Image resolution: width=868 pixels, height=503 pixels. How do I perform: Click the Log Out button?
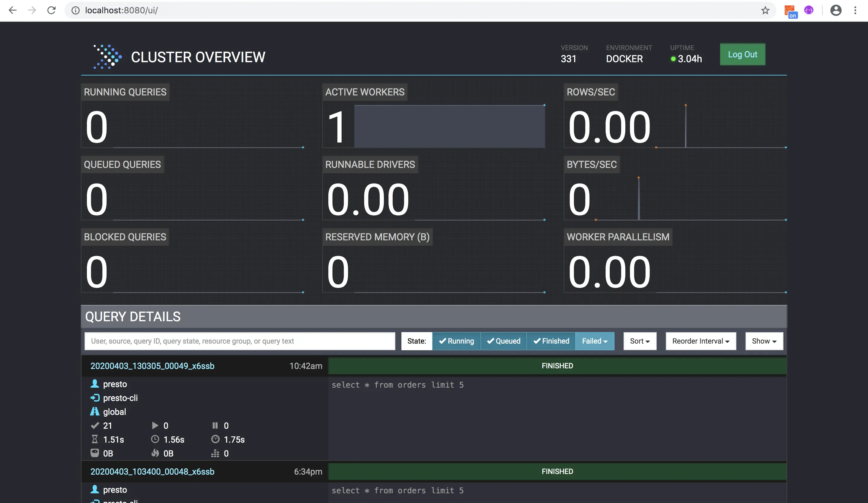(742, 54)
